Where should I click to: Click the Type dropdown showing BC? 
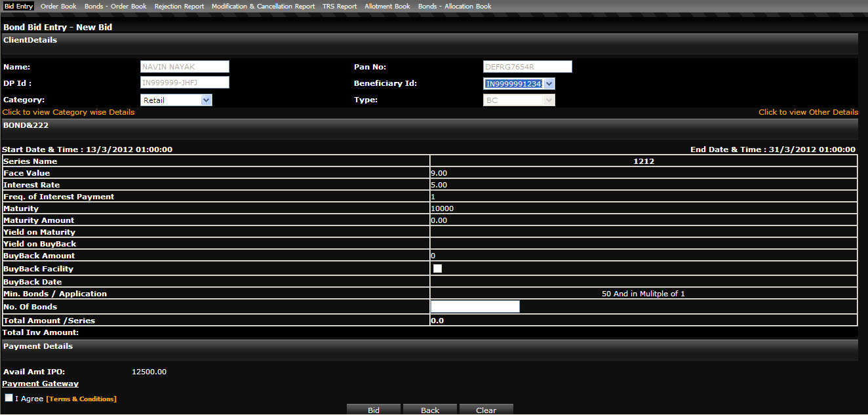click(519, 100)
